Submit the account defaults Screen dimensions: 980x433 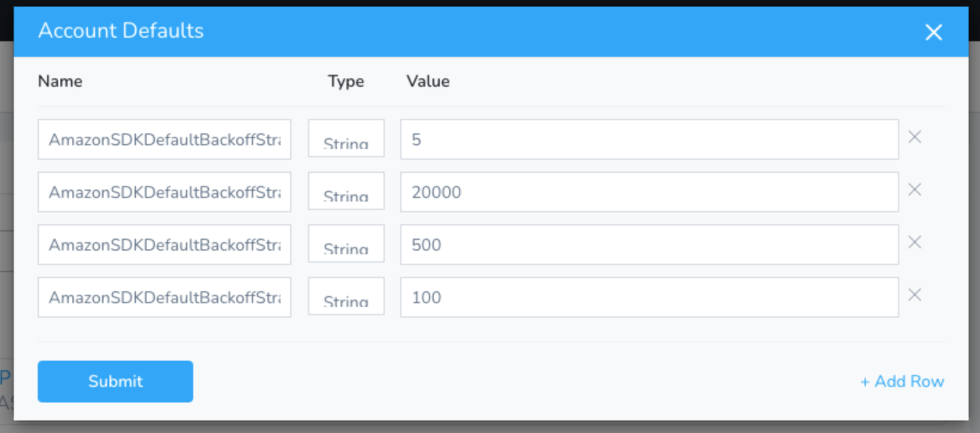click(x=115, y=382)
